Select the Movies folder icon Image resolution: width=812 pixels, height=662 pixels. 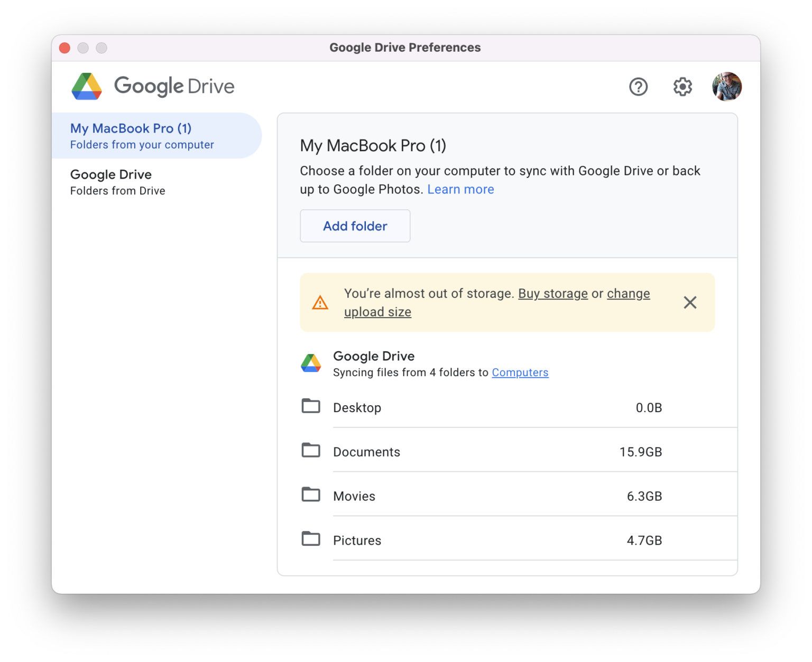tap(311, 494)
